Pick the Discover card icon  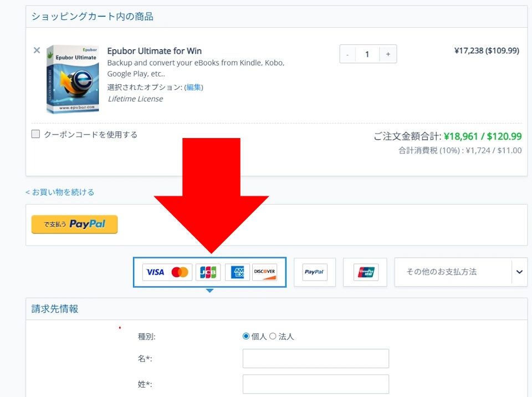click(x=264, y=272)
